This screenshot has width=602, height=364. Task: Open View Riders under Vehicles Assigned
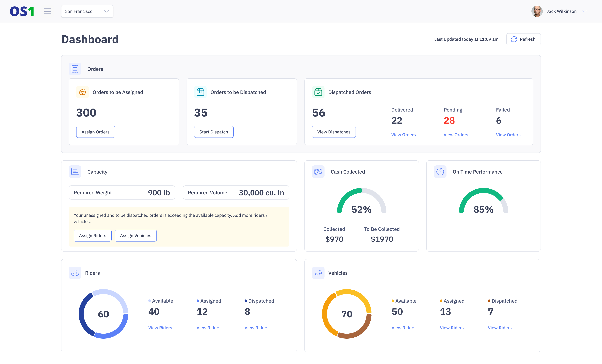(x=452, y=328)
